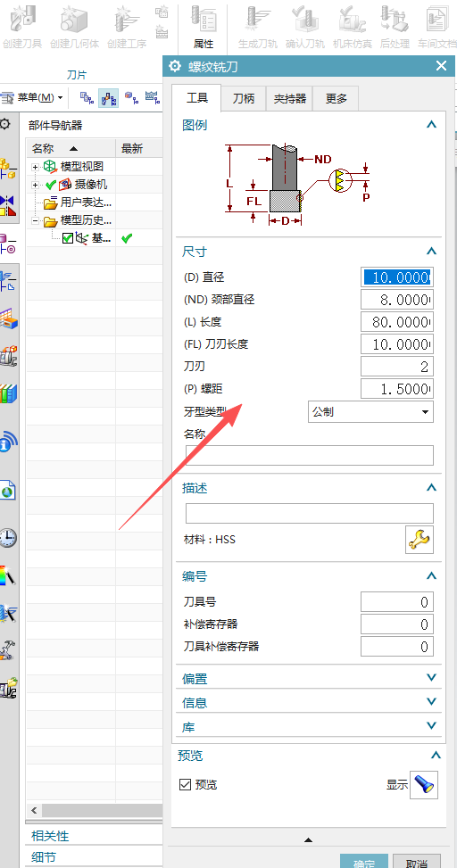The height and width of the screenshot is (868, 457).
Task: Expand the 库 library section
Action: 309,727
